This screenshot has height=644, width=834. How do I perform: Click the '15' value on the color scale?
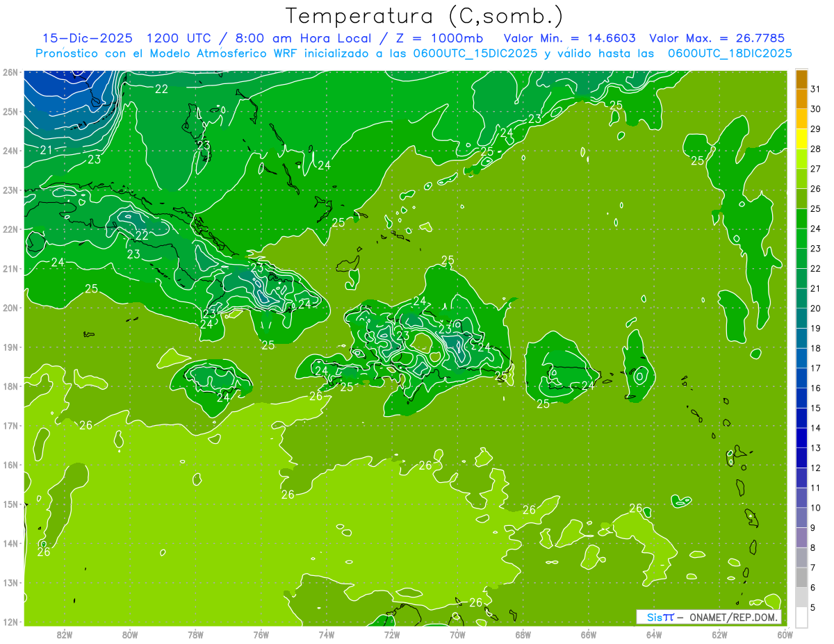coord(815,408)
